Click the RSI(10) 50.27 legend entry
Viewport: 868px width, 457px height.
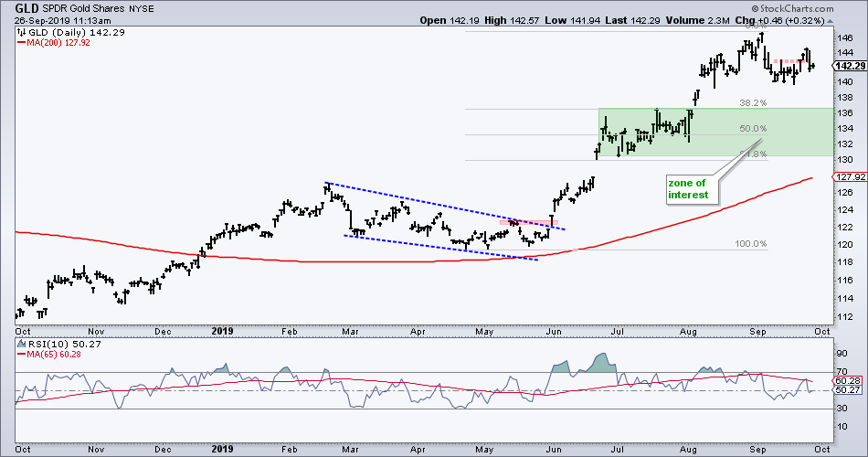[x=65, y=344]
